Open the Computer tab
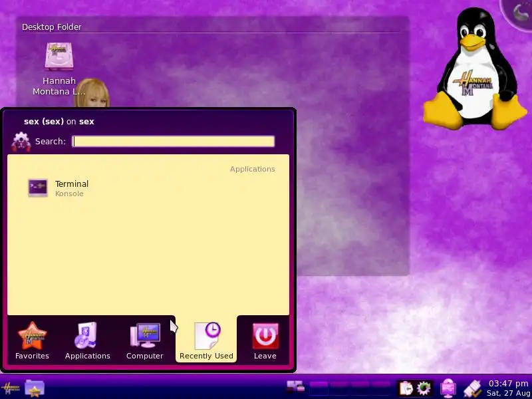The image size is (532, 399). tap(145, 340)
